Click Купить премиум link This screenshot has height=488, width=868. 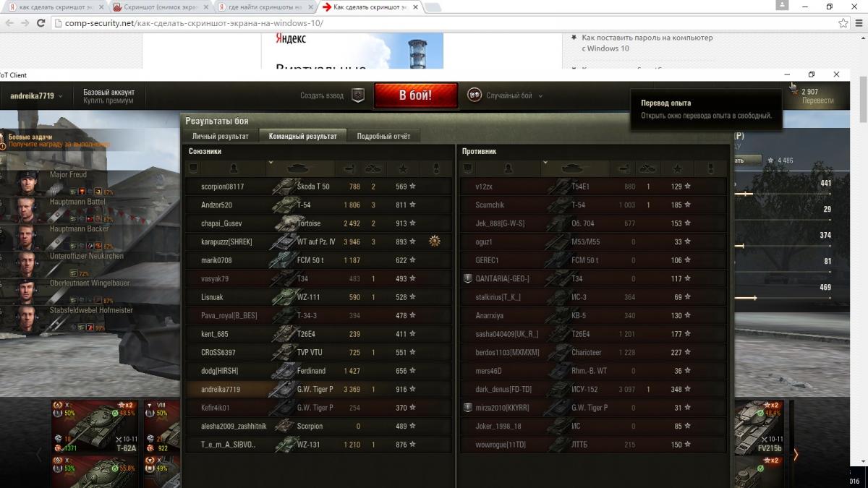click(x=109, y=100)
